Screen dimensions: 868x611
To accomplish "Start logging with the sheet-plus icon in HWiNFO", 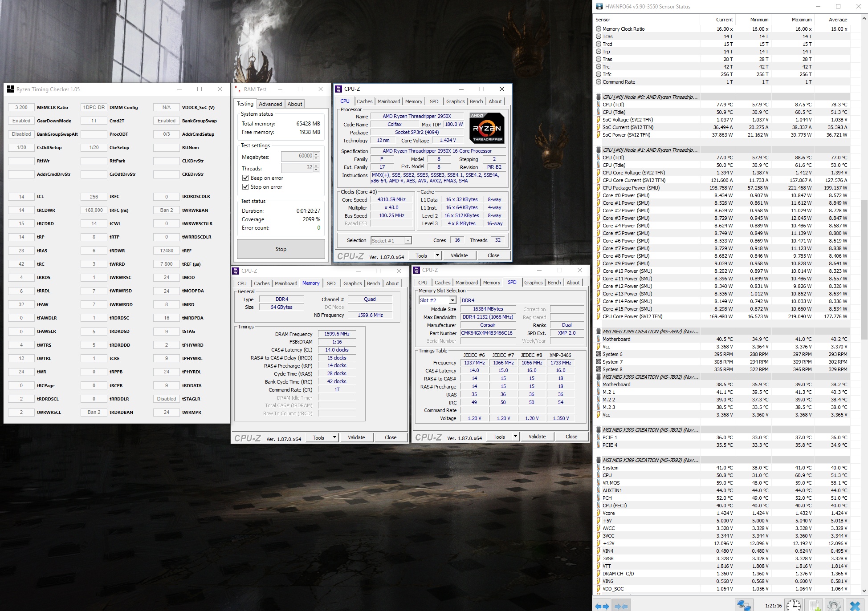I will click(815, 606).
